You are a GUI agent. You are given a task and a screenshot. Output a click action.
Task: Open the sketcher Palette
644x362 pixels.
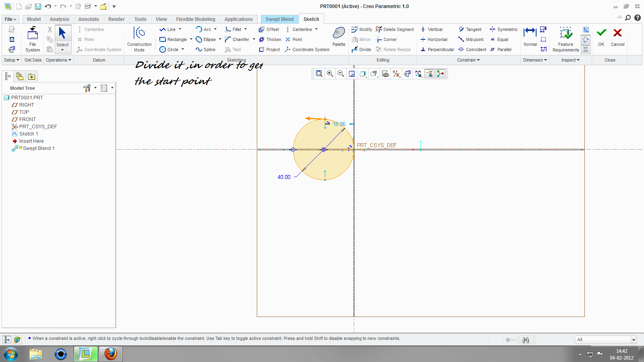pos(339,37)
